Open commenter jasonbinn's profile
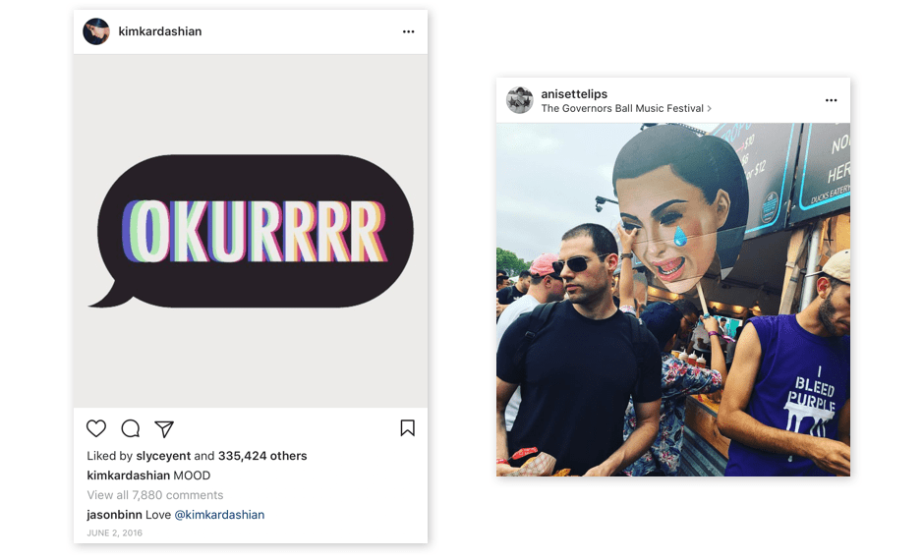 click(113, 515)
